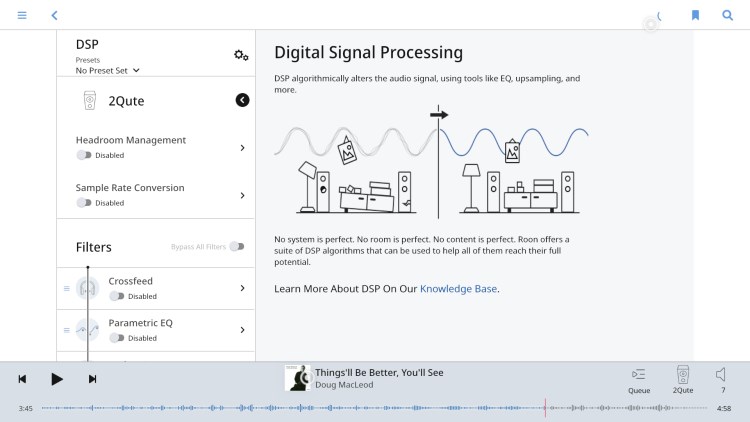Enable the Sample Rate Conversion toggle
Screen dimensions: 750x422
[84, 203]
